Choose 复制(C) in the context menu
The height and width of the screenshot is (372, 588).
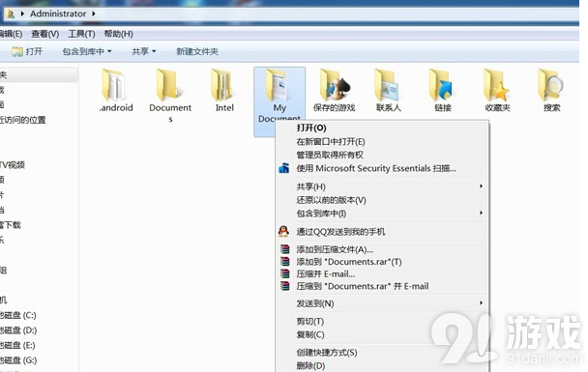point(310,334)
